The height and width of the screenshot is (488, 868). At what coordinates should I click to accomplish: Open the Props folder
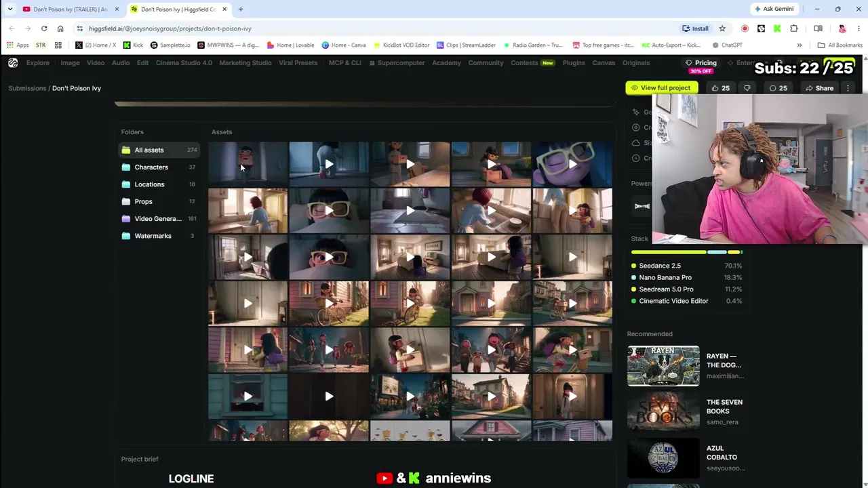click(x=159, y=201)
